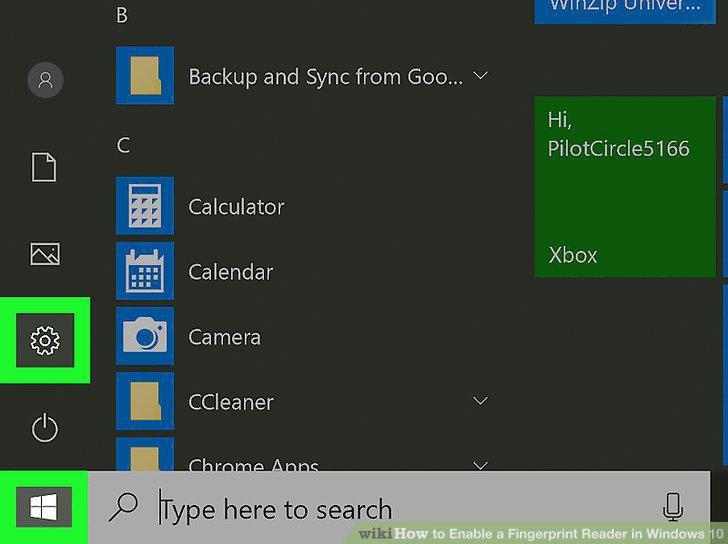Viewport: 728px width, 544px height.
Task: Launch Camera from the app list
Action: (x=224, y=337)
